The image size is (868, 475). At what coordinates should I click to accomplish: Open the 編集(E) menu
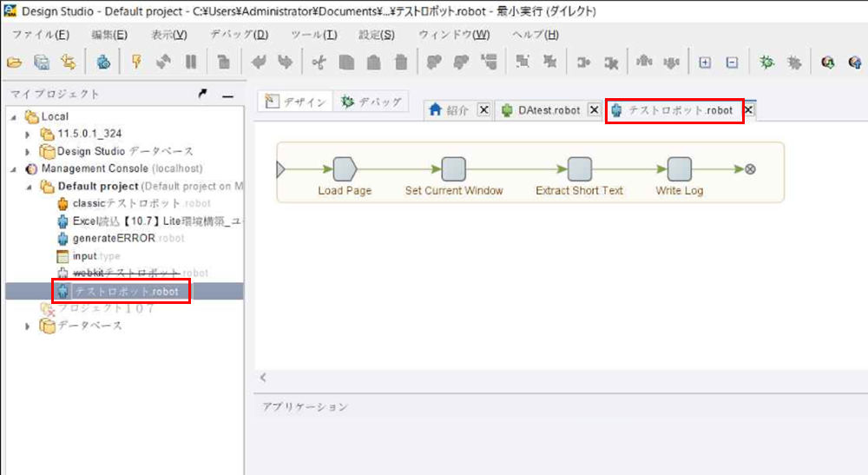[x=109, y=35]
